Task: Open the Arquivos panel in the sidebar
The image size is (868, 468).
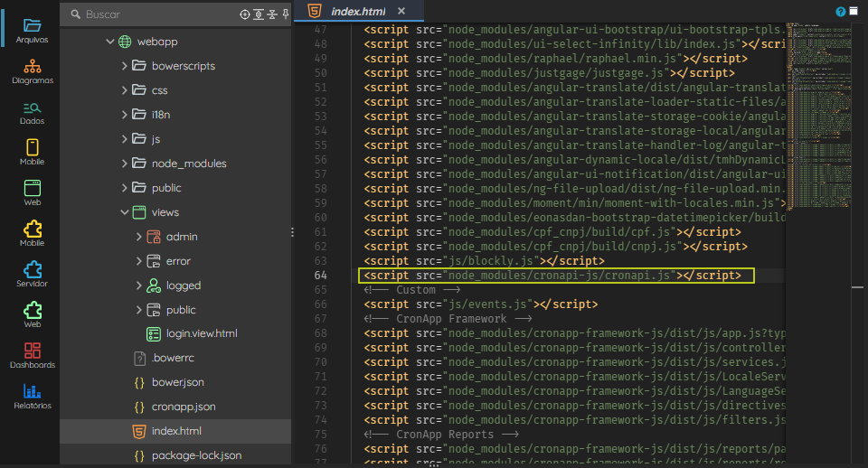Action: coord(33,31)
